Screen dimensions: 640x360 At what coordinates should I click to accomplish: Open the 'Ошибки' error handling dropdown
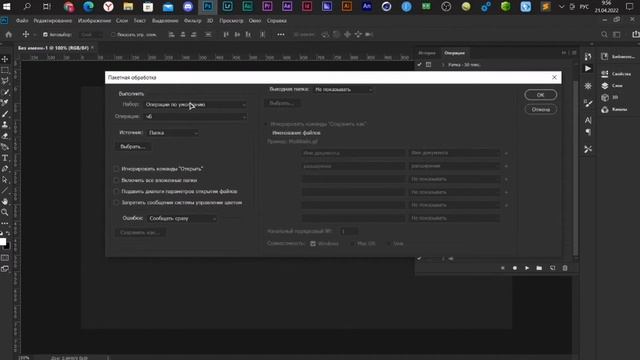pyautogui.click(x=182, y=219)
